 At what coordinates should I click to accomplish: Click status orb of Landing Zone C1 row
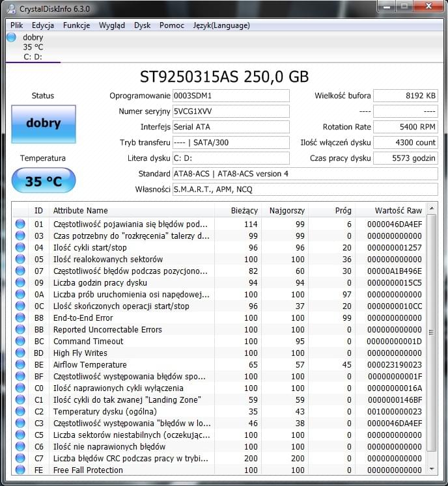pos(20,399)
